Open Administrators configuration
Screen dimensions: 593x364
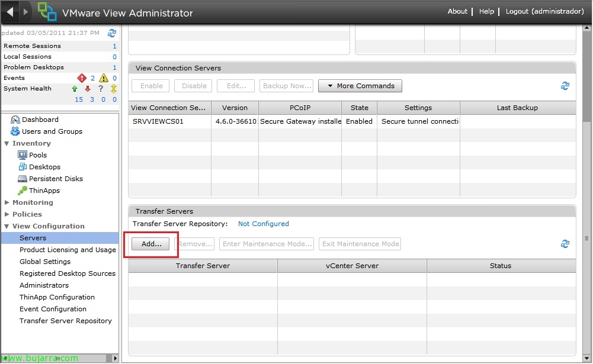coord(44,285)
